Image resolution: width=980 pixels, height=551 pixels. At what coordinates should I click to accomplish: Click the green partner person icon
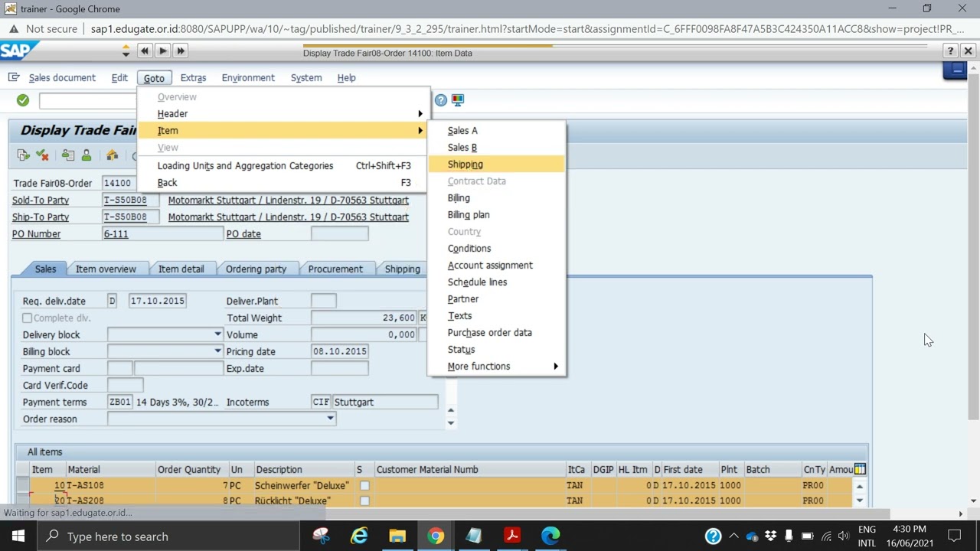click(87, 155)
